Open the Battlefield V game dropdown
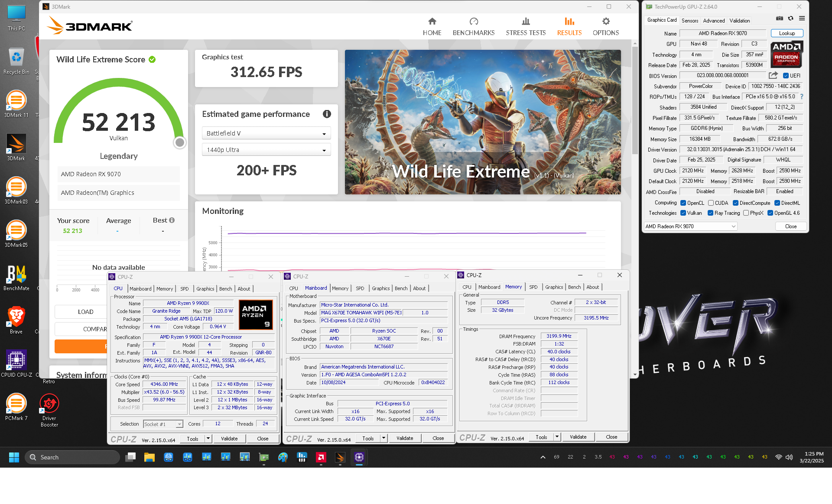Image resolution: width=832 pixels, height=504 pixels. point(266,133)
